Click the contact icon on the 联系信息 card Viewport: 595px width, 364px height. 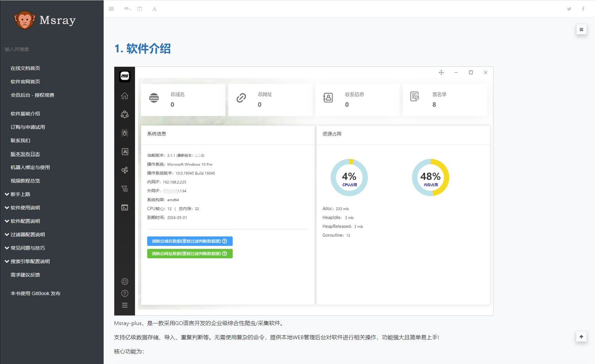pyautogui.click(x=328, y=98)
